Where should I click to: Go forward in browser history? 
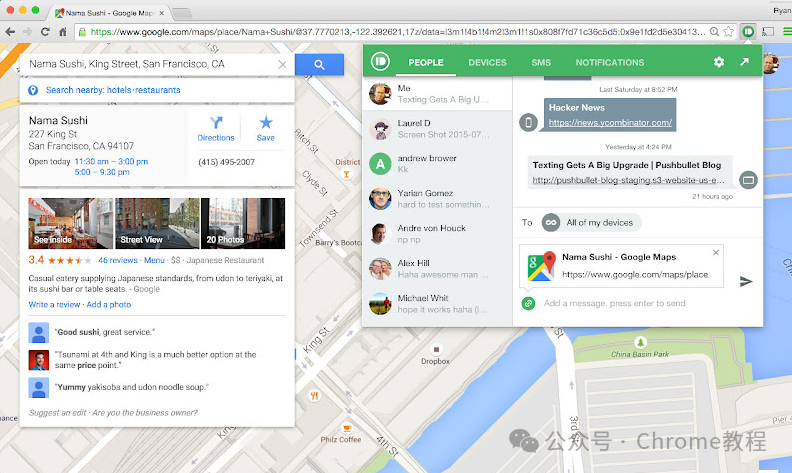click(27, 32)
